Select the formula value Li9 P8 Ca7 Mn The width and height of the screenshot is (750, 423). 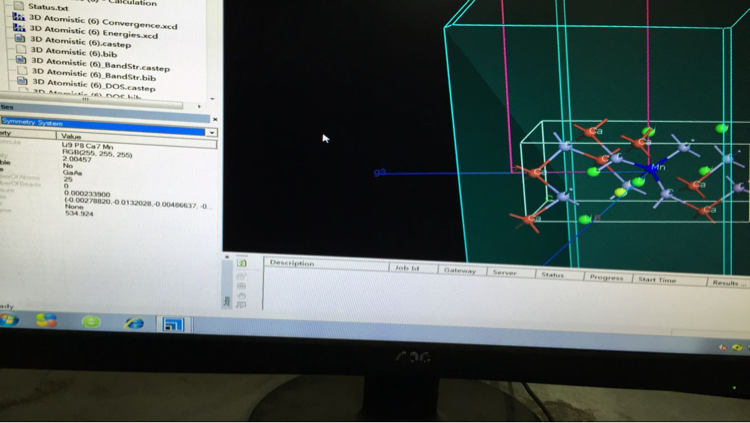[x=87, y=146]
